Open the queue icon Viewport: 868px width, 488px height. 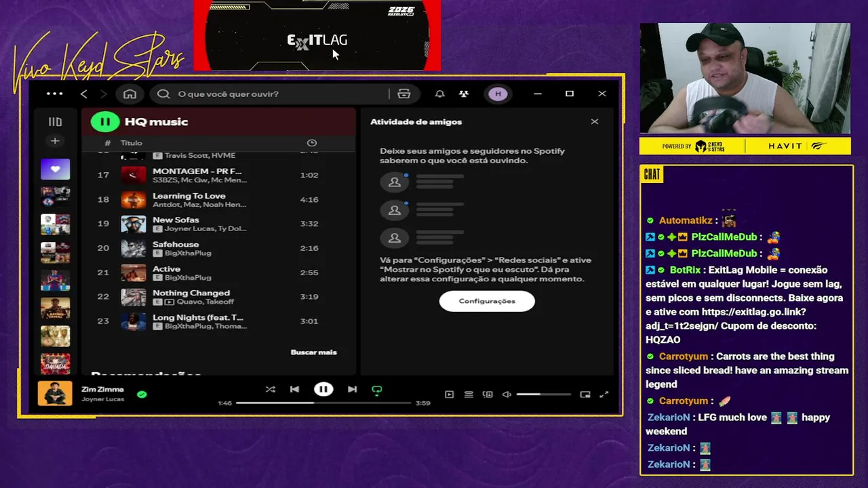coord(469,394)
